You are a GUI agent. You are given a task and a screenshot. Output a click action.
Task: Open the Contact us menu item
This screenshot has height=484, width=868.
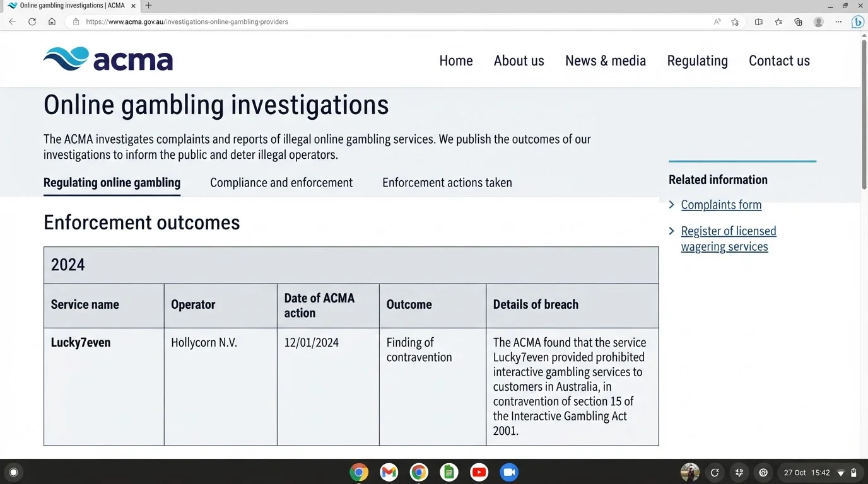pyautogui.click(x=779, y=60)
